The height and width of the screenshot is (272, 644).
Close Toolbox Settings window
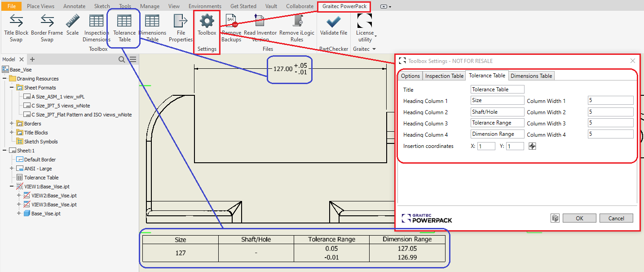(633, 61)
